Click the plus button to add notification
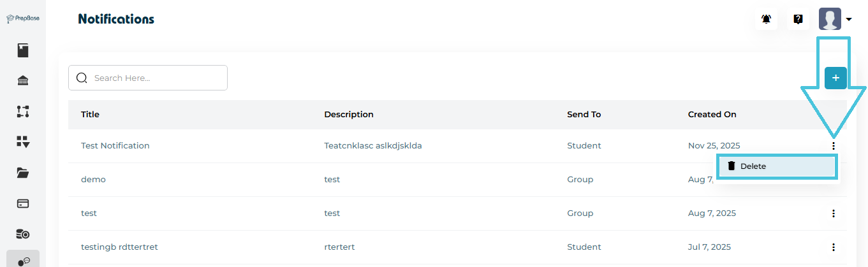Screen dimensions: 868x267 [835, 78]
